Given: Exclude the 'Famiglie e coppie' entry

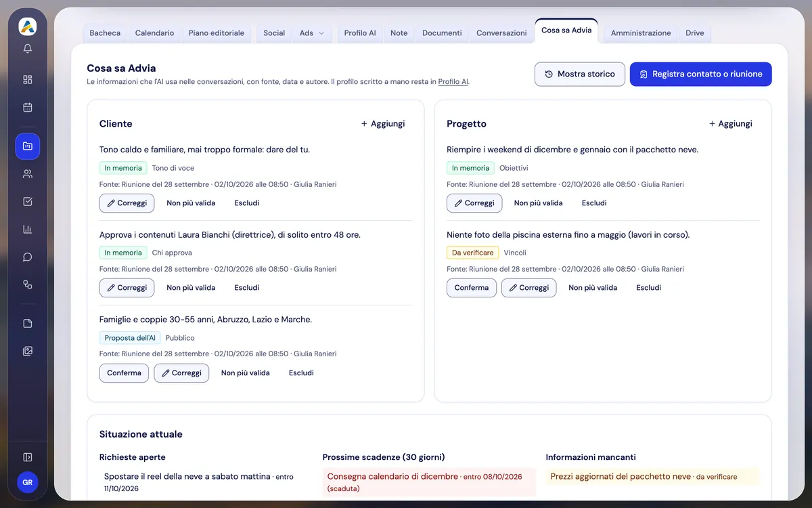Looking at the screenshot, I should pos(301,373).
